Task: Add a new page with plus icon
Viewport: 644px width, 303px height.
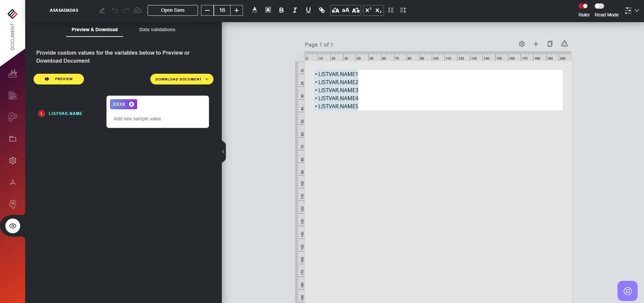Action: tap(536, 44)
